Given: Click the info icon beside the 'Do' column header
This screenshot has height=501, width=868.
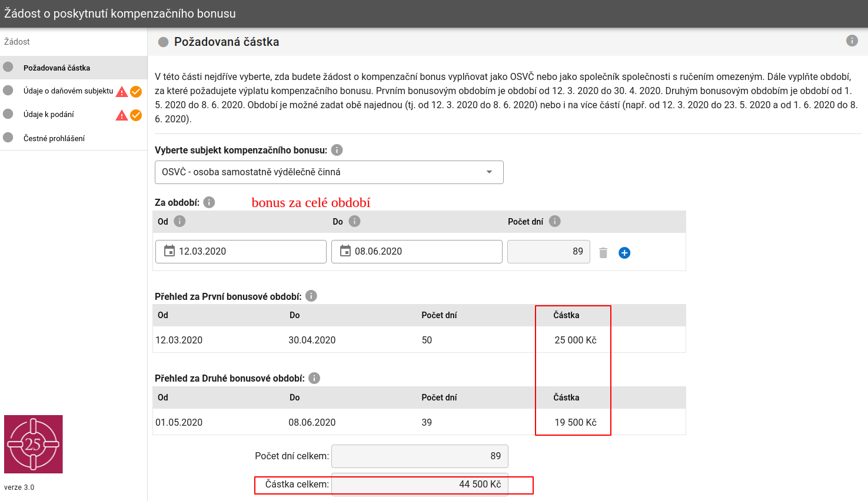Looking at the screenshot, I should 354,221.
